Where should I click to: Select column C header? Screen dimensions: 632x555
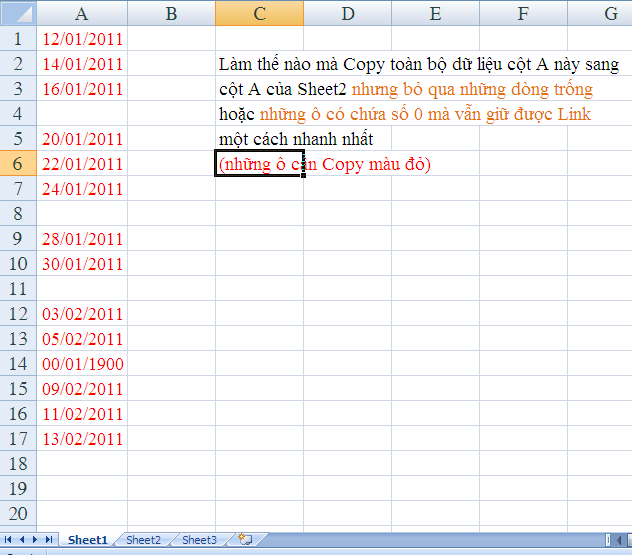259,13
